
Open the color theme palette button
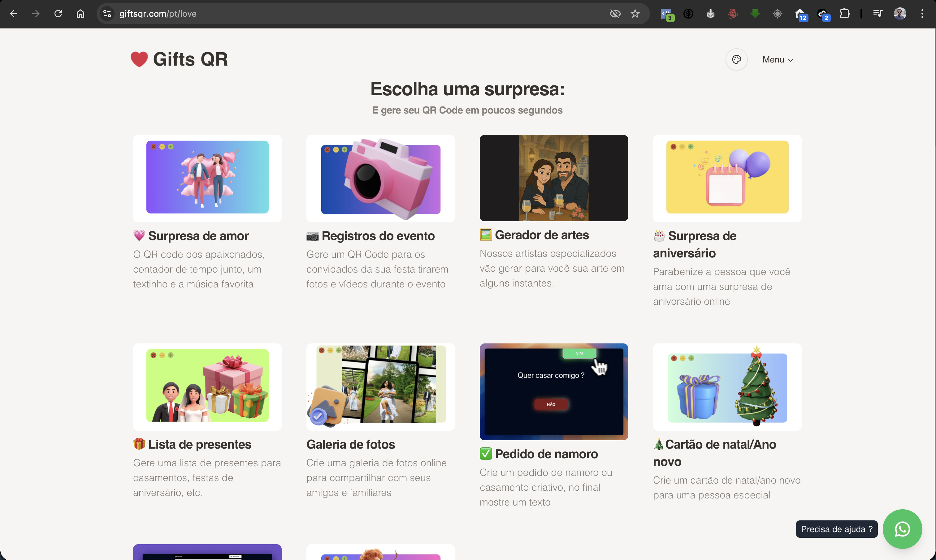[736, 60]
